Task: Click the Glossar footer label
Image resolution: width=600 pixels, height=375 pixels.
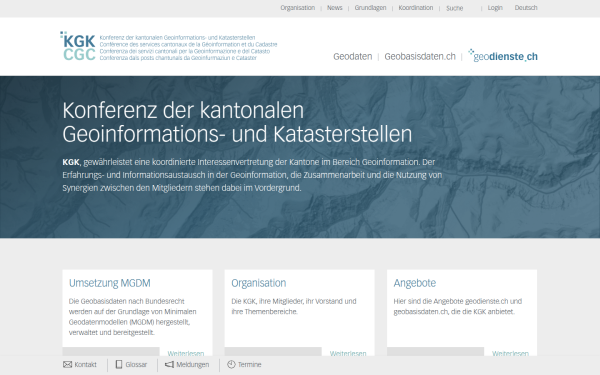Action: tap(136, 365)
